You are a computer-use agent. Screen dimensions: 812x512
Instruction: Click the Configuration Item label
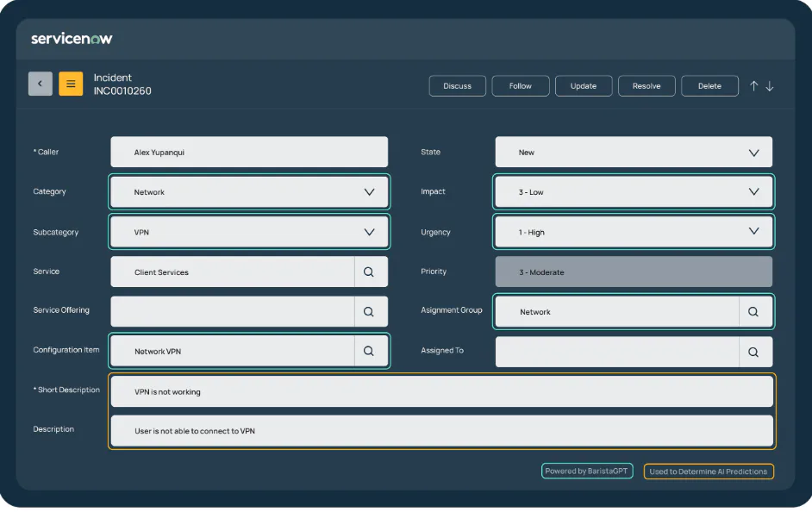point(66,350)
